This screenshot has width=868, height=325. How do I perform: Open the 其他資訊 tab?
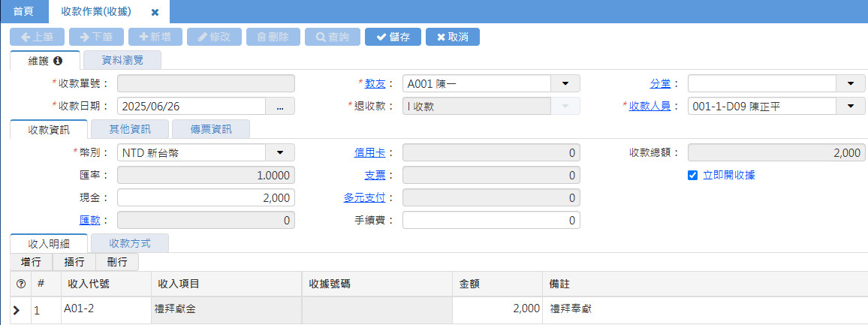coord(130,129)
